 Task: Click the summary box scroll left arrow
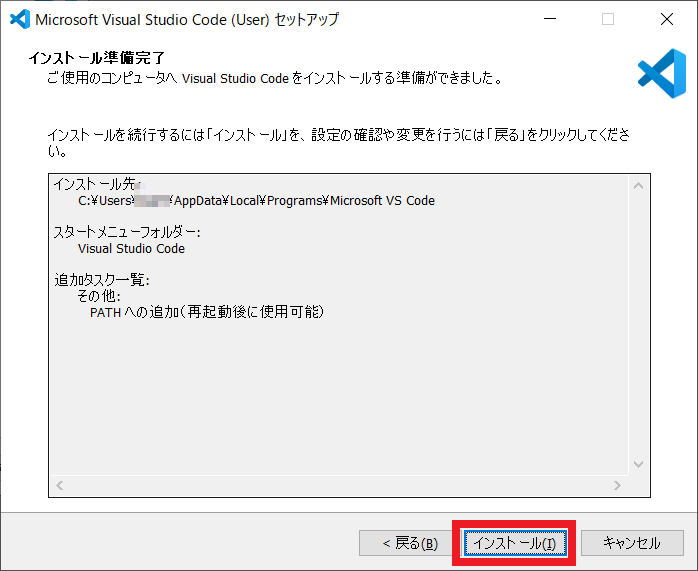click(x=60, y=485)
